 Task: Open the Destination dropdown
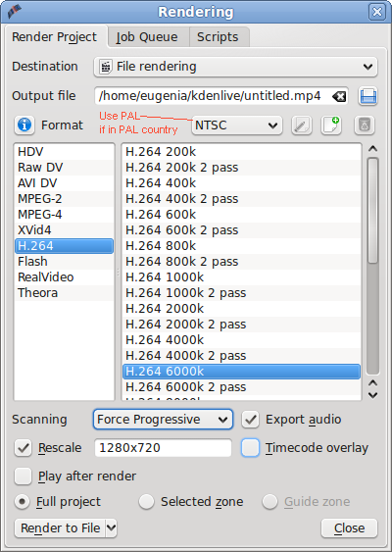235,67
